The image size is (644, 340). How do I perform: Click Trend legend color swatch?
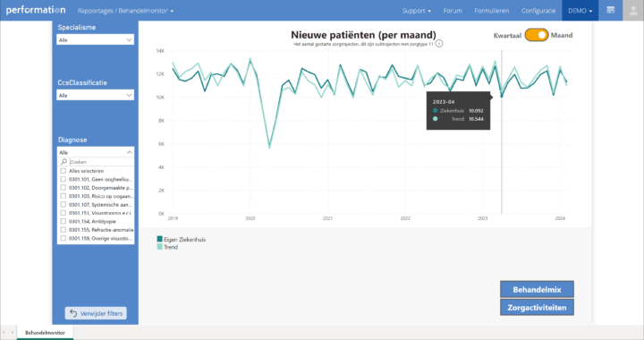[x=160, y=247]
